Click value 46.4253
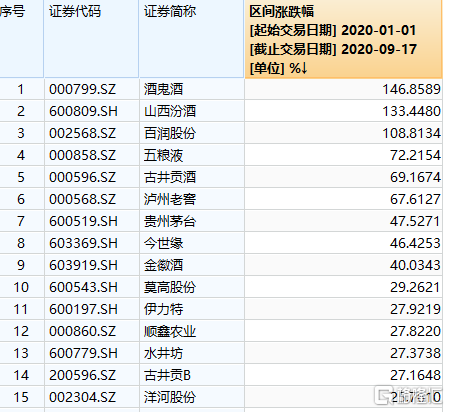The height and width of the screenshot is (412, 449). tap(415, 243)
